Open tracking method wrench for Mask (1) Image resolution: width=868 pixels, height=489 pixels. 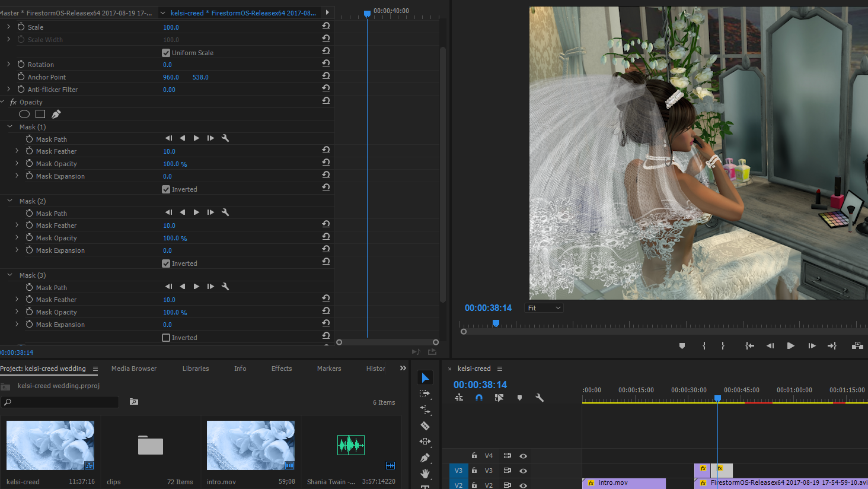[x=225, y=138]
